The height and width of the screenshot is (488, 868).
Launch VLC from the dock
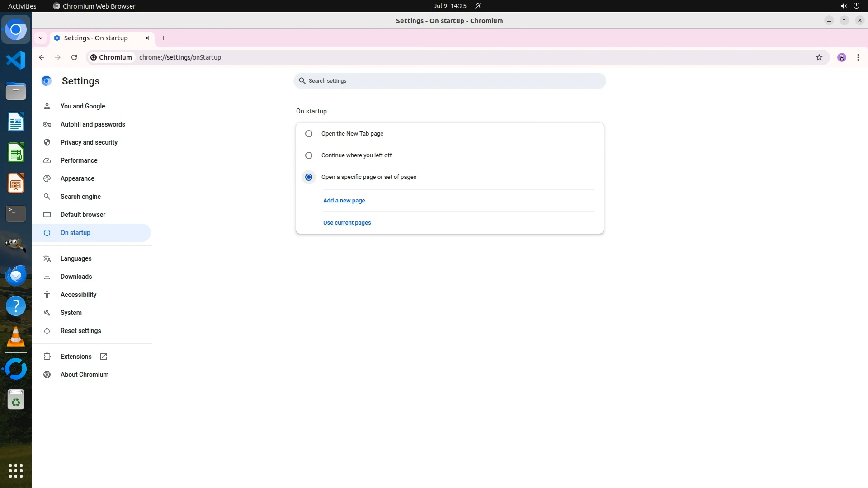pyautogui.click(x=16, y=337)
